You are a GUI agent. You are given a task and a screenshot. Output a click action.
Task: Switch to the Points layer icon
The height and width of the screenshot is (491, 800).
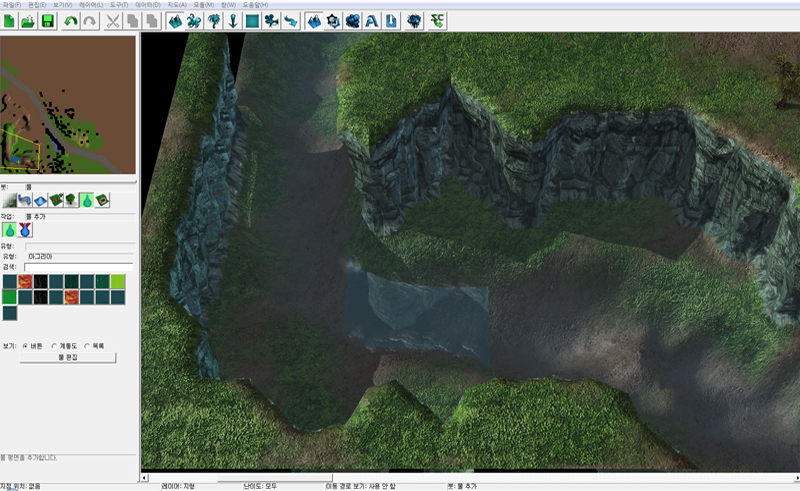(233, 21)
